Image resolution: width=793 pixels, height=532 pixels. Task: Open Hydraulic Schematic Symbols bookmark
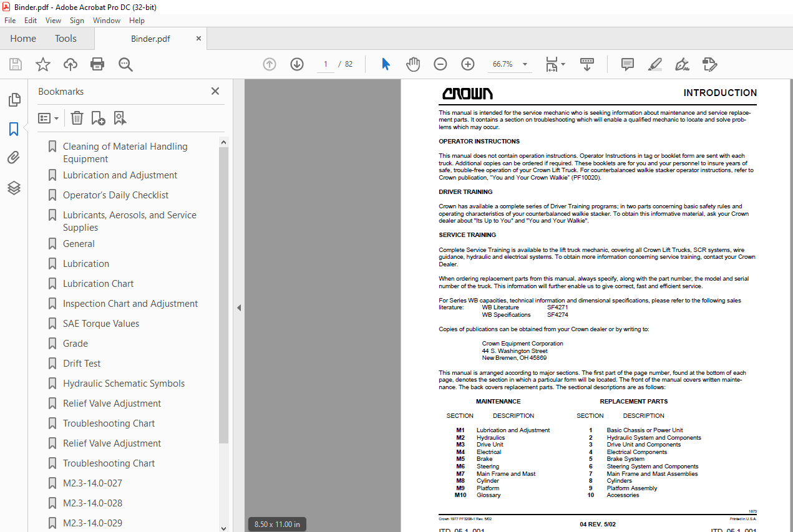[124, 384]
